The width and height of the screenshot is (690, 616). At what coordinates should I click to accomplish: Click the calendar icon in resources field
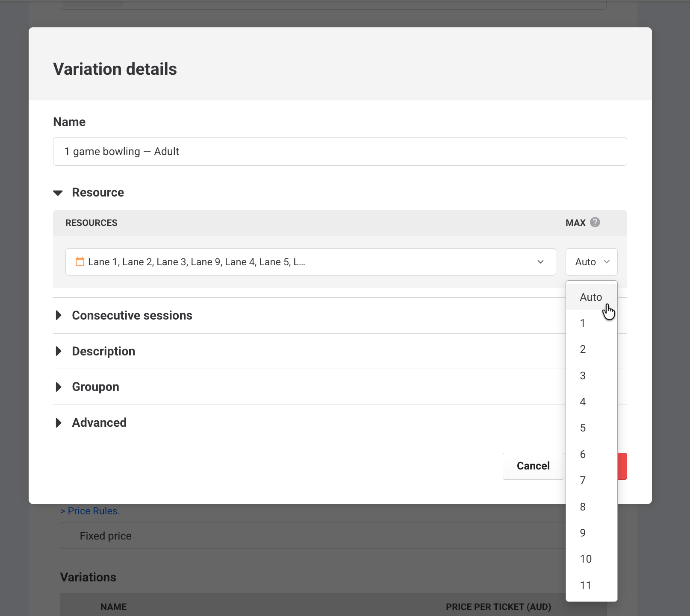pyautogui.click(x=80, y=261)
